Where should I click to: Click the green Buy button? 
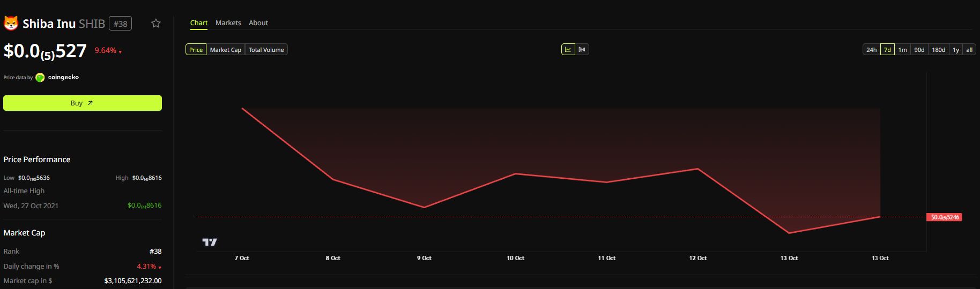83,103
